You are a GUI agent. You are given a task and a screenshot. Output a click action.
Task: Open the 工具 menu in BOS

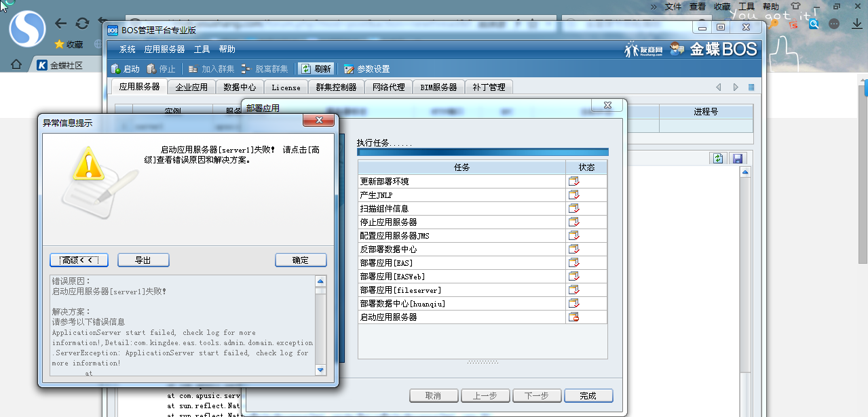point(202,49)
